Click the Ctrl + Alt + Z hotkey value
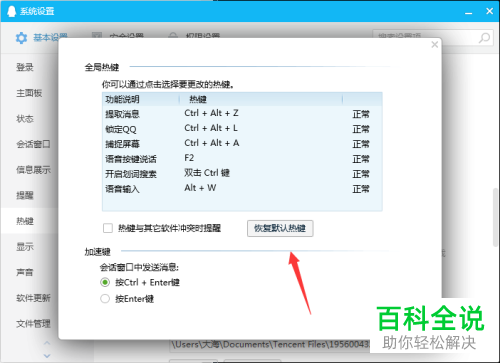 (211, 113)
